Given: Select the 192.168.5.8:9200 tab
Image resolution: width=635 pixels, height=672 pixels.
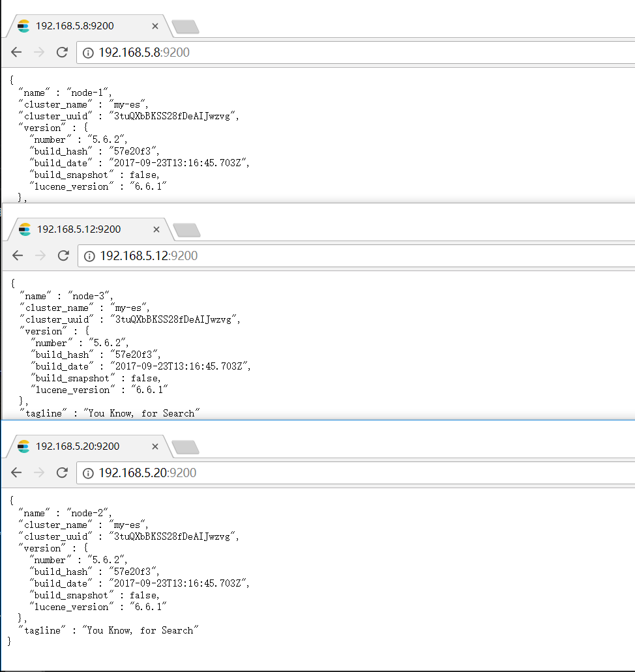Looking at the screenshot, I should pyautogui.click(x=75, y=26).
